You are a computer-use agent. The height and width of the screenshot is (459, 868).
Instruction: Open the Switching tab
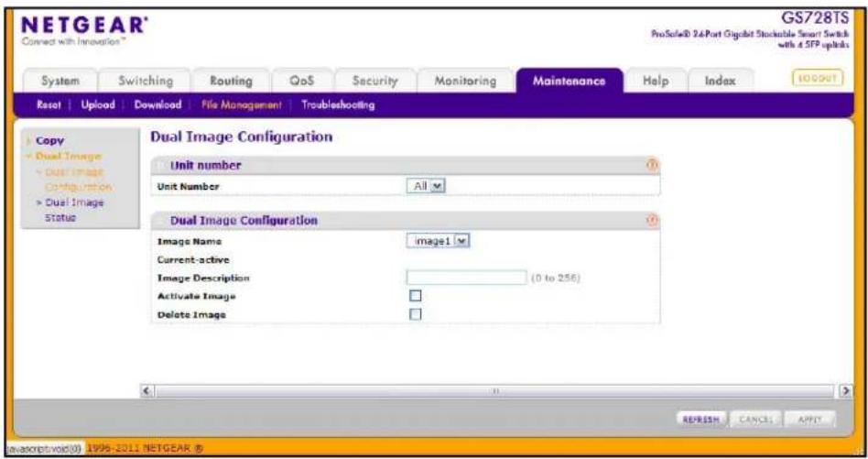click(x=145, y=81)
